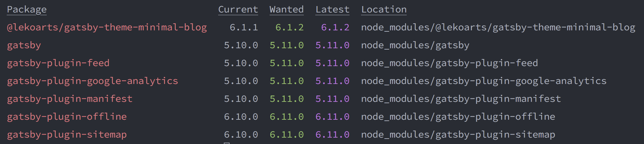
Task: Click current version 5.10.0 for gatsby-plugin-feed
Action: tap(241, 63)
